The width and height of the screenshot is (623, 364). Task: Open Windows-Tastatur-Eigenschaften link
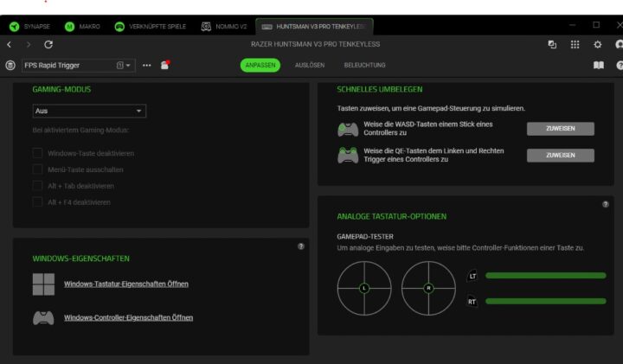coord(126,284)
